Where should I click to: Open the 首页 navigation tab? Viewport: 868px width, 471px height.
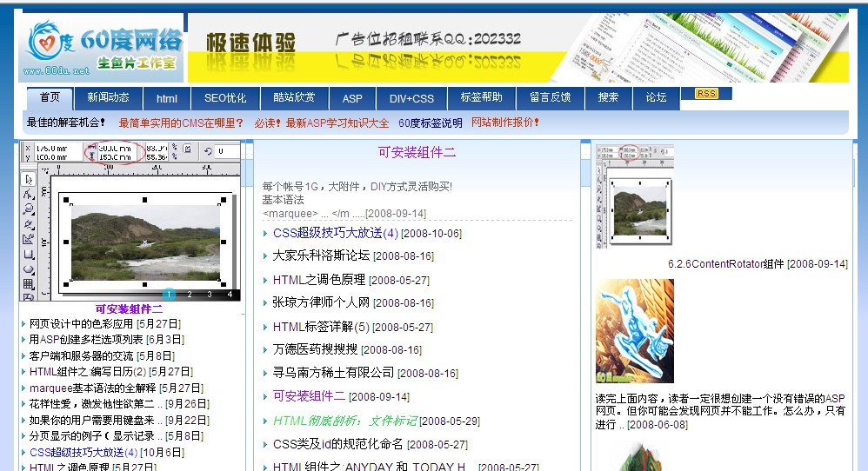pyautogui.click(x=50, y=98)
